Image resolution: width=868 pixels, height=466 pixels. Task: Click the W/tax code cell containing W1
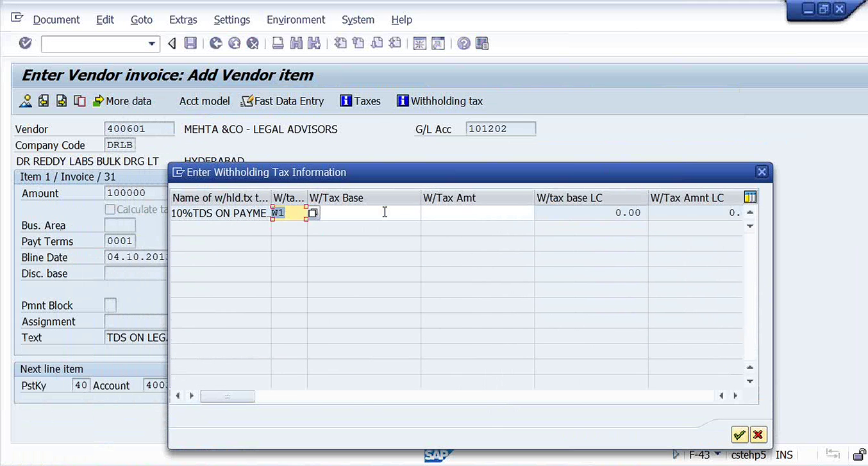[288, 213]
